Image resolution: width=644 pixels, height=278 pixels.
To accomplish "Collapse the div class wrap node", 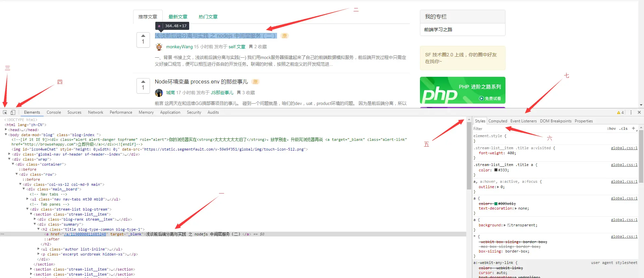I will click(9, 159).
